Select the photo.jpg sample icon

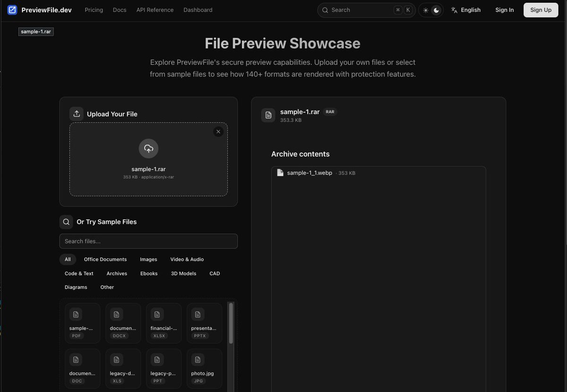click(x=198, y=360)
